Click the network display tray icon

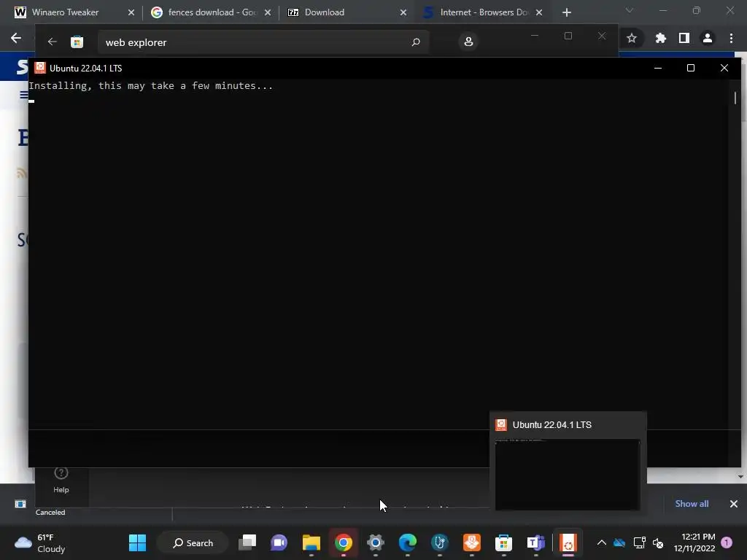tap(639, 542)
